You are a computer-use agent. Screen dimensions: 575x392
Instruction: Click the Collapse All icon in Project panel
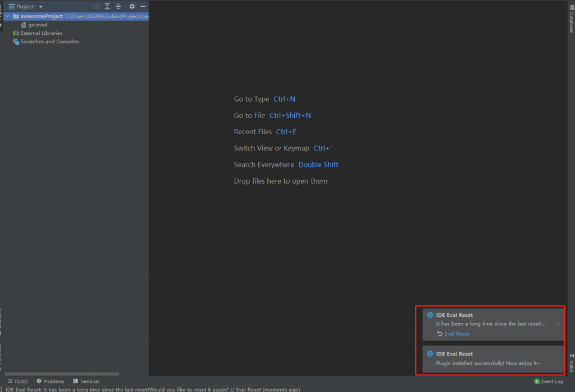(x=118, y=6)
